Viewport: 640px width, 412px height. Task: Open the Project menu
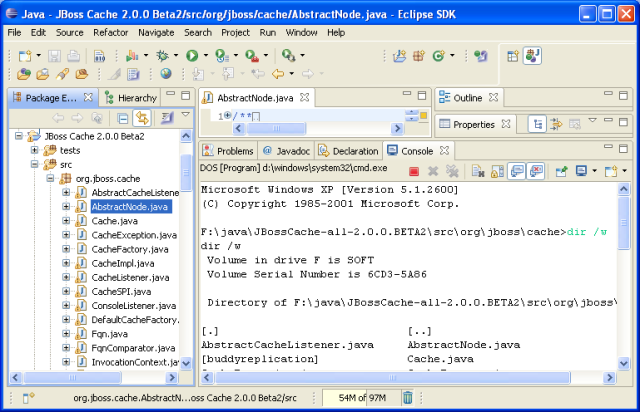click(235, 32)
